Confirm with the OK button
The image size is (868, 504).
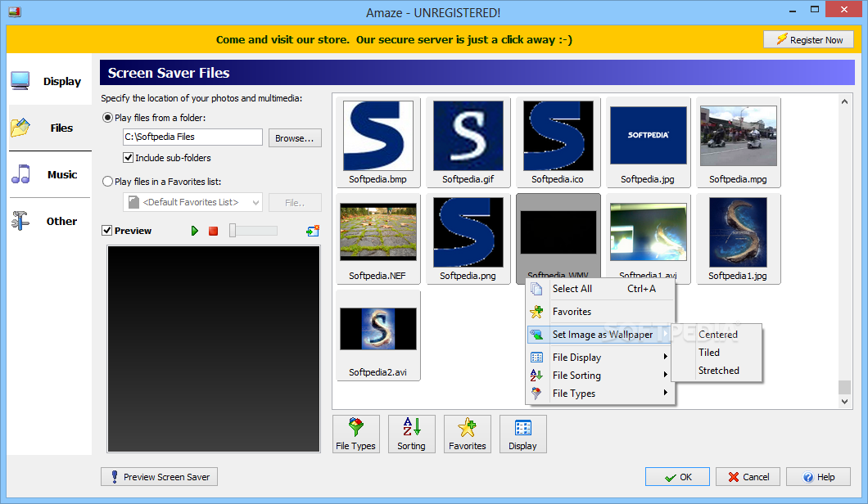[677, 477]
